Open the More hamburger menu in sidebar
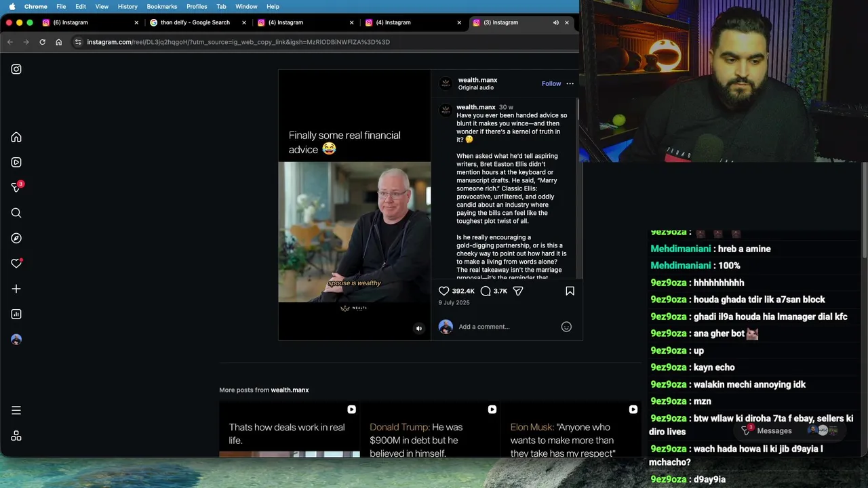 (x=16, y=410)
